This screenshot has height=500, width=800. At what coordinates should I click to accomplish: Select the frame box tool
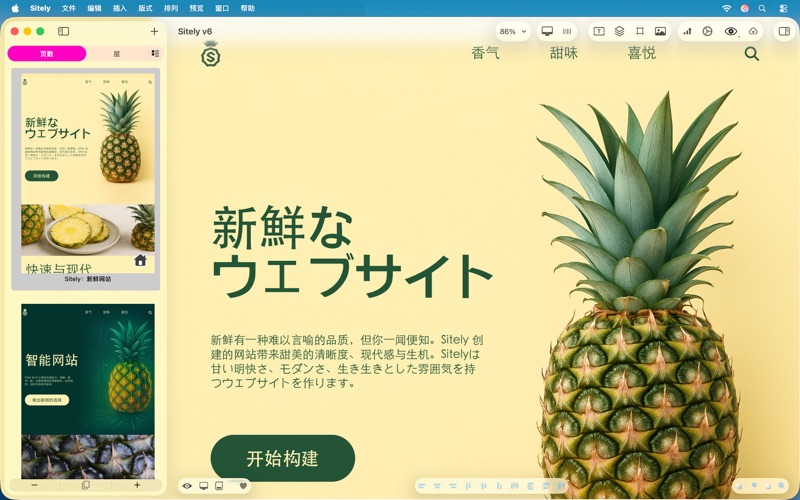coord(640,32)
